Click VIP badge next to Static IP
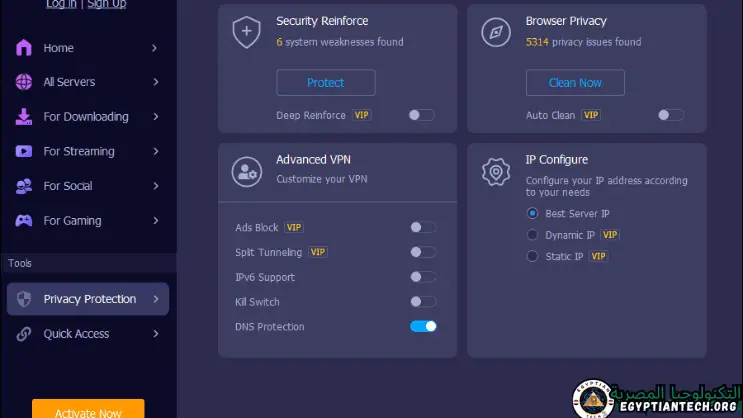743x418 pixels. click(598, 256)
